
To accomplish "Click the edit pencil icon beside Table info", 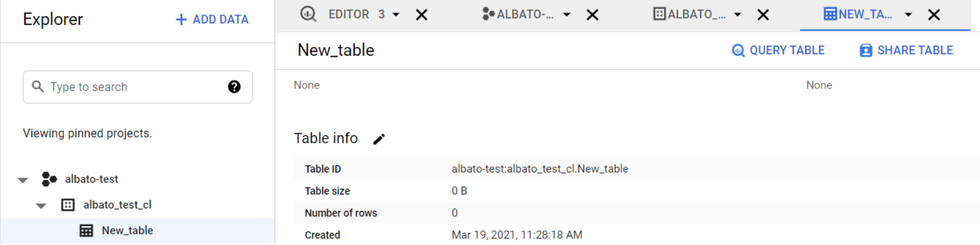I will (x=379, y=139).
